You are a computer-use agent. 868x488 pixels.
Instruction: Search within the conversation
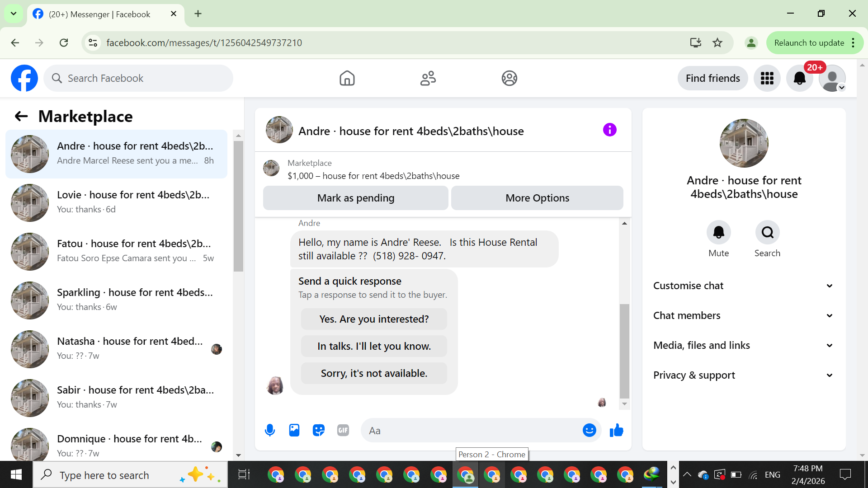[x=767, y=232]
